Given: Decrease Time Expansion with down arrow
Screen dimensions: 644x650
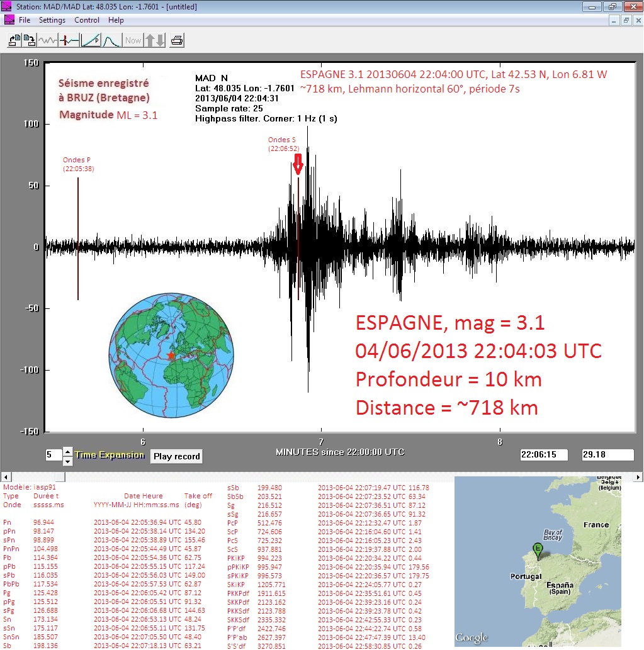Looking at the screenshot, I should [x=67, y=460].
